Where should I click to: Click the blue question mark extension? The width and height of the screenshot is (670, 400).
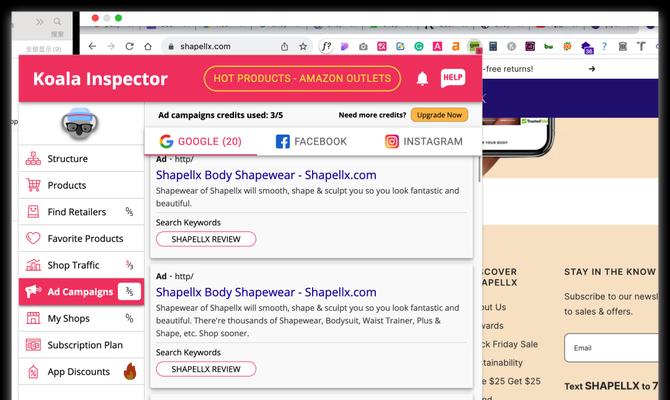[x=604, y=46]
